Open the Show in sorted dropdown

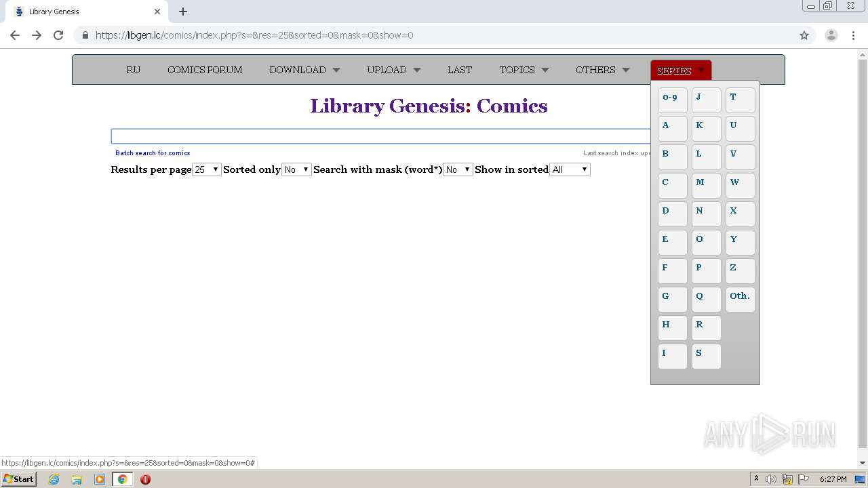(x=570, y=169)
